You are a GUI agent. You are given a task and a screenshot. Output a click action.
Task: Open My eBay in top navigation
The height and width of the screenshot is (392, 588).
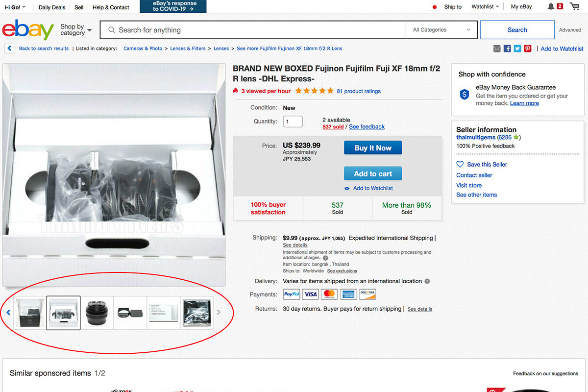521,7
